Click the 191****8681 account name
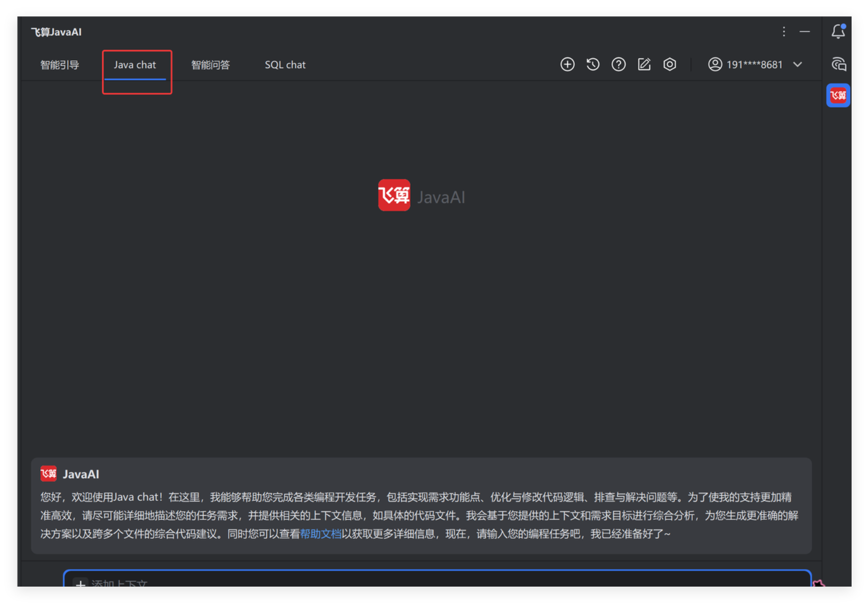 (754, 65)
